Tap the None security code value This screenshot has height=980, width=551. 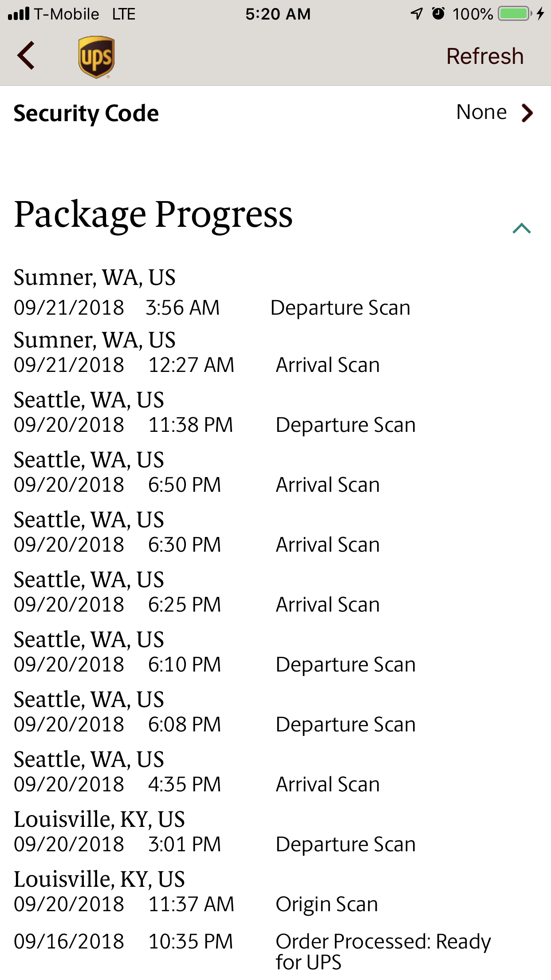481,112
